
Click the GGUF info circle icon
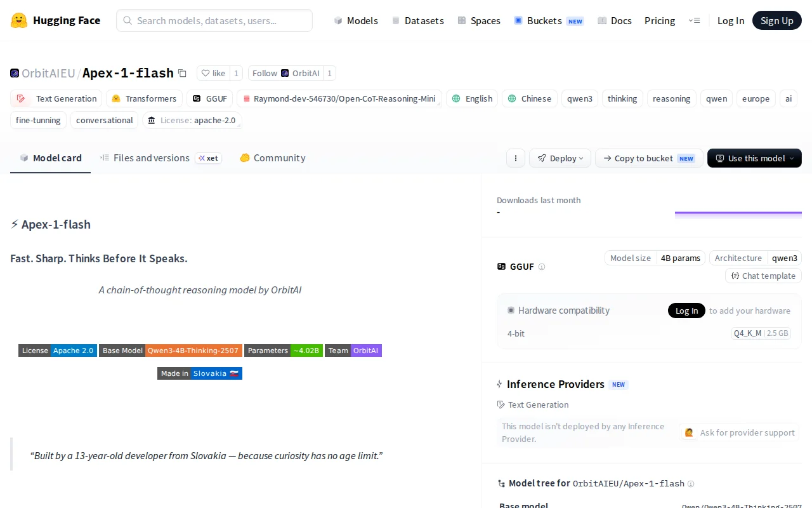(x=542, y=267)
